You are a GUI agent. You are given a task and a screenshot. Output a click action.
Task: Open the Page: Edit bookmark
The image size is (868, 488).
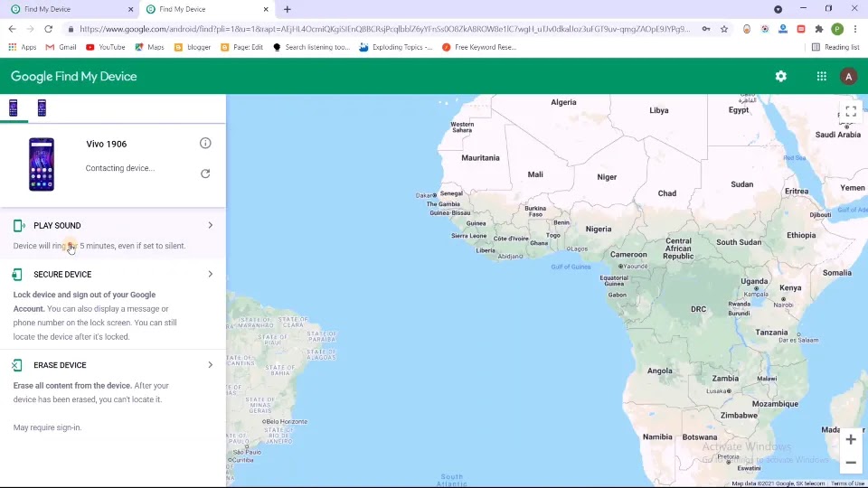click(x=242, y=47)
